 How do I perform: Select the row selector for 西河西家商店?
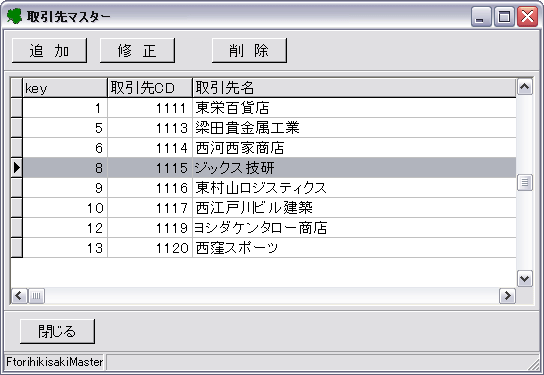pyautogui.click(x=16, y=148)
